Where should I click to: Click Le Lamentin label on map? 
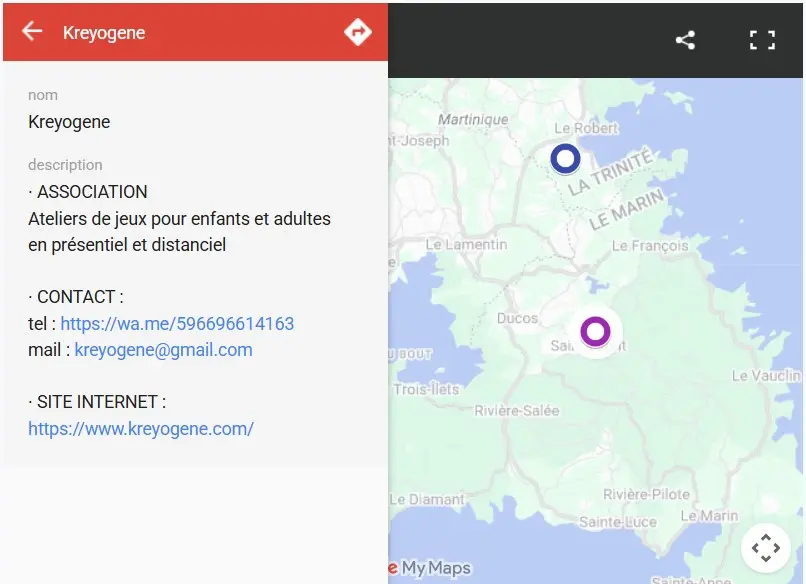(466, 245)
